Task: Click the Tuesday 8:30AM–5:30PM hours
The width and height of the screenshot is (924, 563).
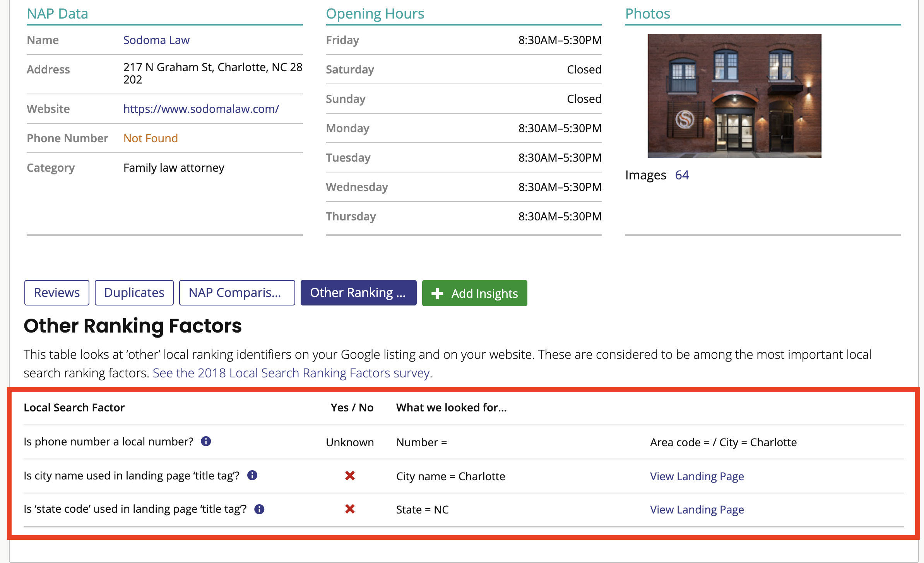Action: tap(560, 158)
